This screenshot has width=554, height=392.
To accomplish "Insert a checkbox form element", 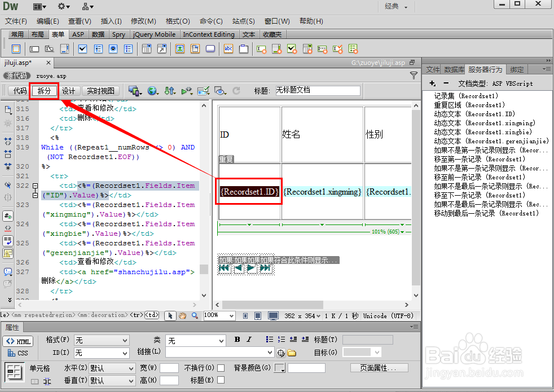I will click(x=83, y=49).
